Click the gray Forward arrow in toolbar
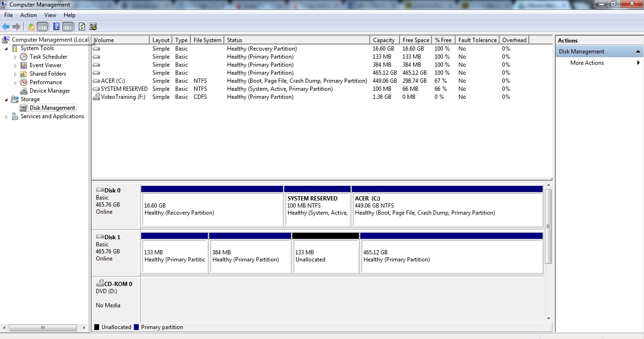 tap(17, 26)
